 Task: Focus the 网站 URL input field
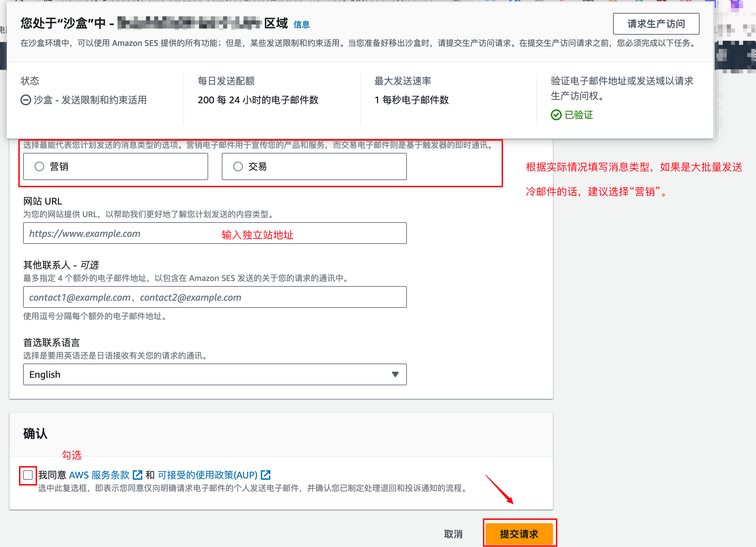(x=215, y=233)
